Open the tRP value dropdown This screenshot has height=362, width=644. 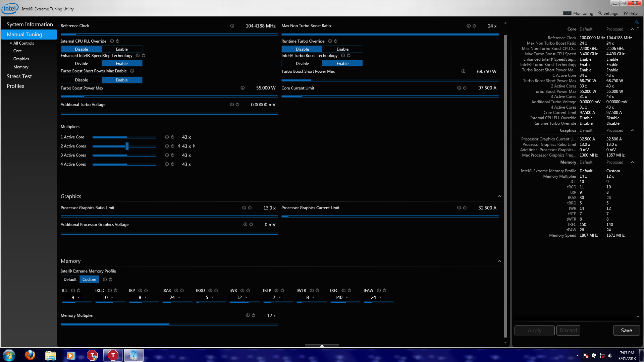[146, 298]
